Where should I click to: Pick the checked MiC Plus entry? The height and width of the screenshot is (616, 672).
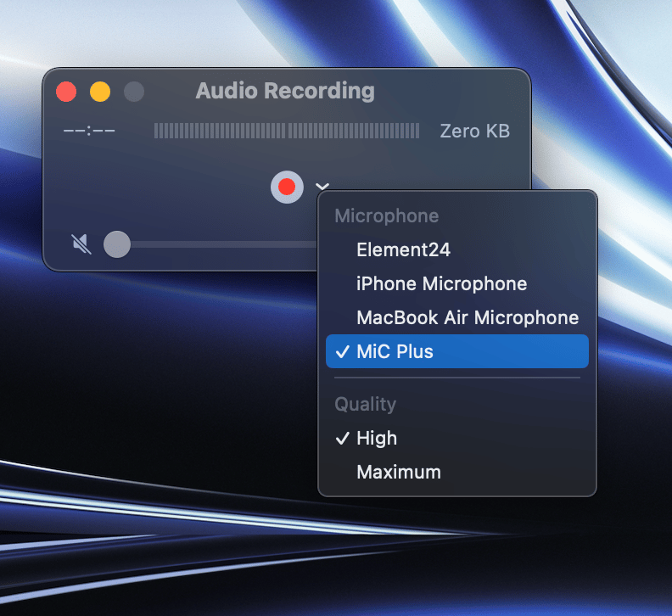coord(456,351)
